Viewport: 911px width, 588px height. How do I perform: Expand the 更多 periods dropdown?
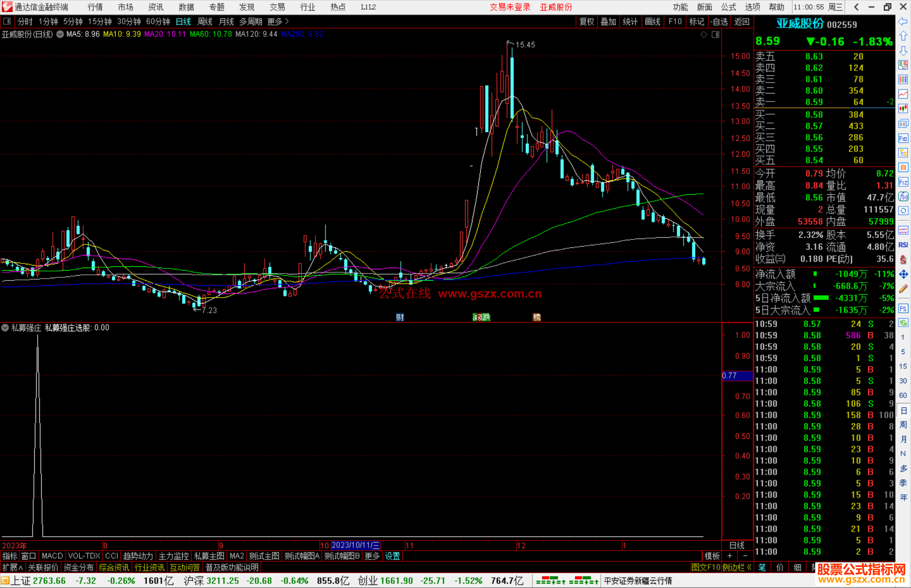pos(278,21)
